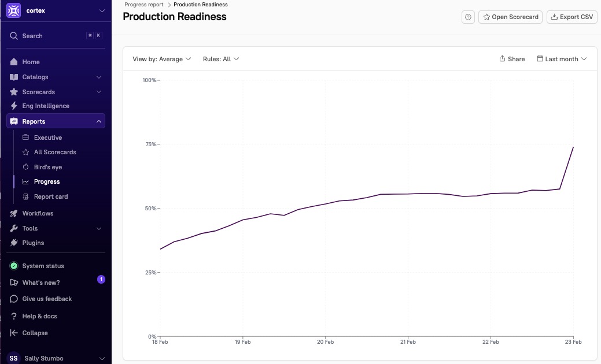Open Give us feedback chat
This screenshot has height=364, width=601.
click(47, 299)
